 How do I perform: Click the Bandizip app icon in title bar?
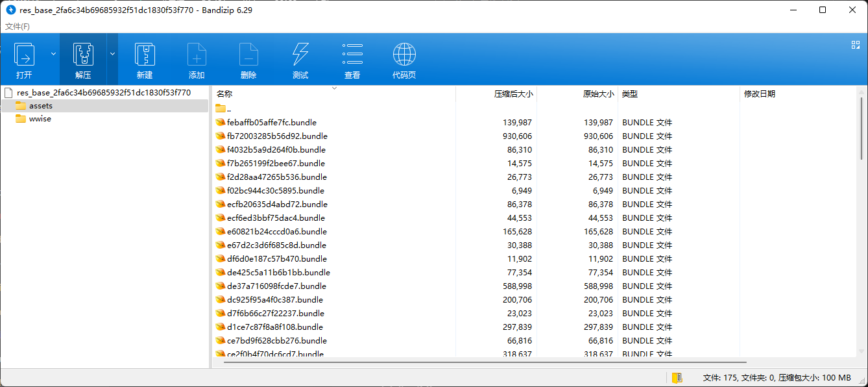[x=10, y=10]
